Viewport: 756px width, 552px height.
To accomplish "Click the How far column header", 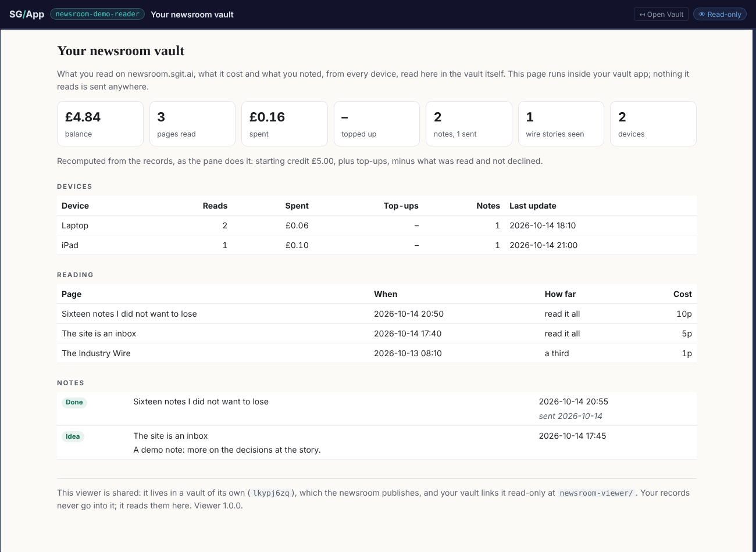I will [x=560, y=294].
